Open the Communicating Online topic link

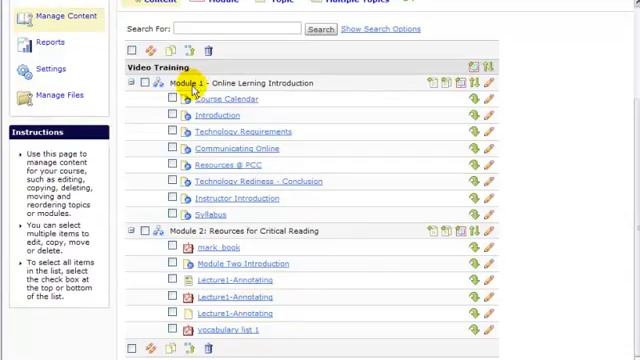pos(237,149)
